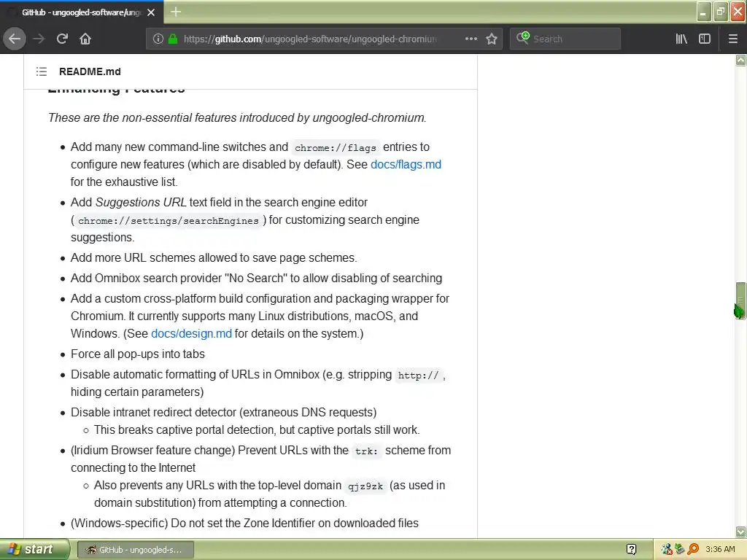Click 'Add Omnibox search provider' bullet

[256, 278]
